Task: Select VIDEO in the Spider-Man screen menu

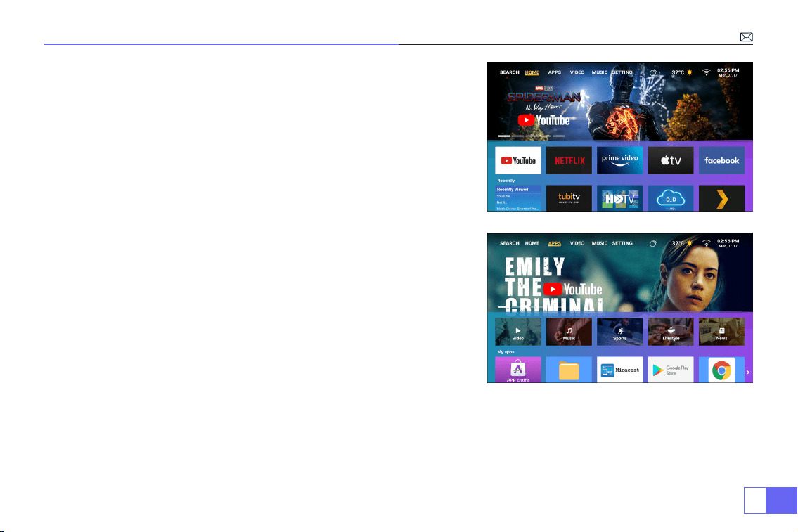Action: pos(577,72)
